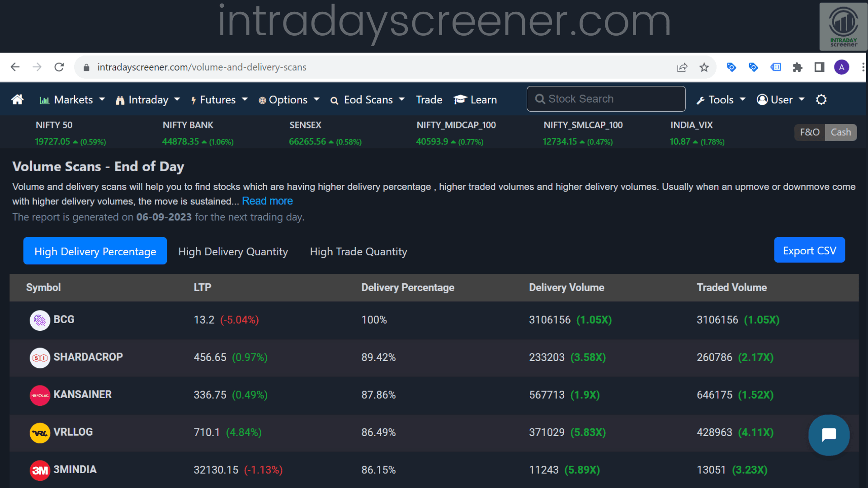Image resolution: width=868 pixels, height=488 pixels.
Task: Follow the Read more link
Action: 267,201
